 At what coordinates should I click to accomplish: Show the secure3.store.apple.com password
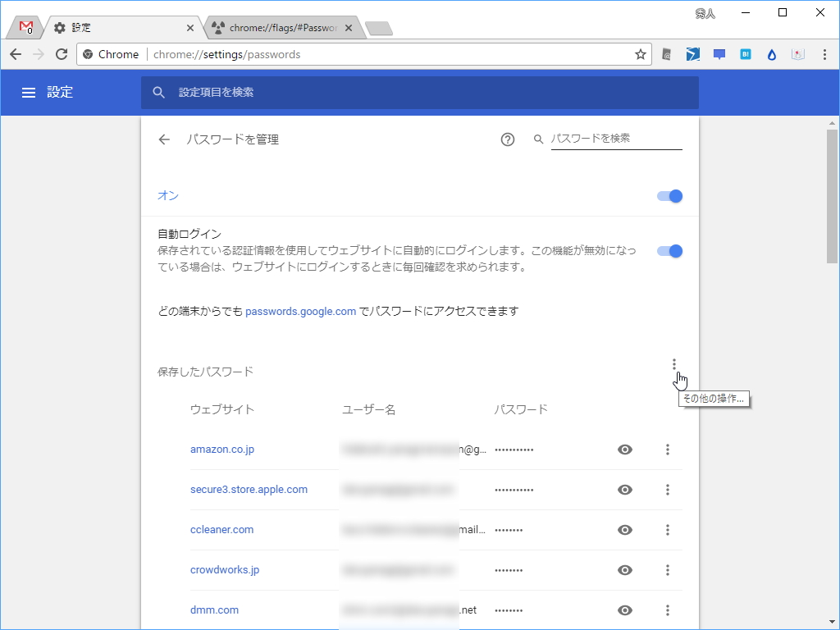pos(624,490)
